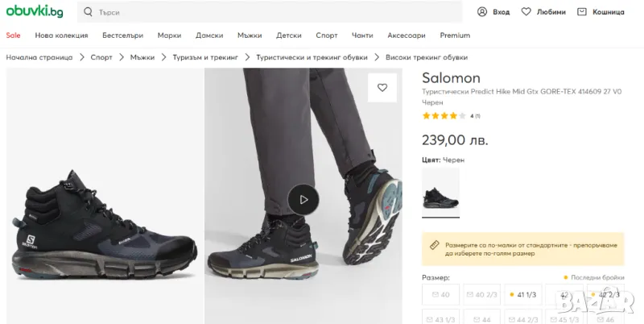The height and width of the screenshot is (324, 644).
Task: Open the Sale menu item
Action: point(14,35)
